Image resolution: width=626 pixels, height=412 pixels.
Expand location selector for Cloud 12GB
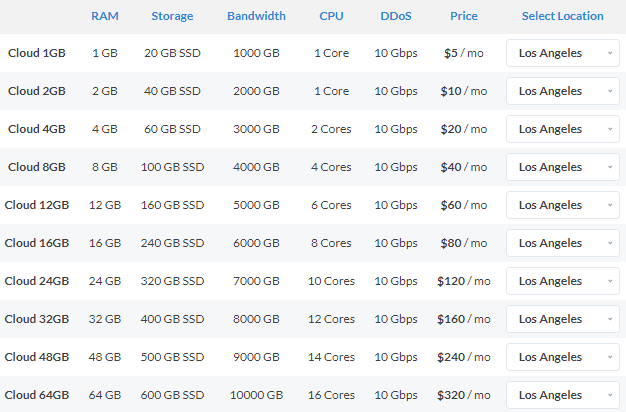[x=563, y=205]
